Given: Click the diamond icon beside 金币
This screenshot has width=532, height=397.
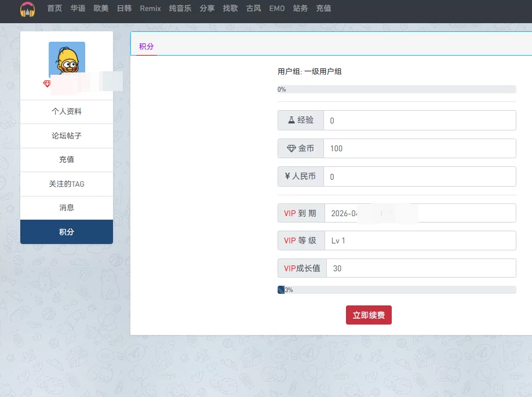Looking at the screenshot, I should pos(291,148).
